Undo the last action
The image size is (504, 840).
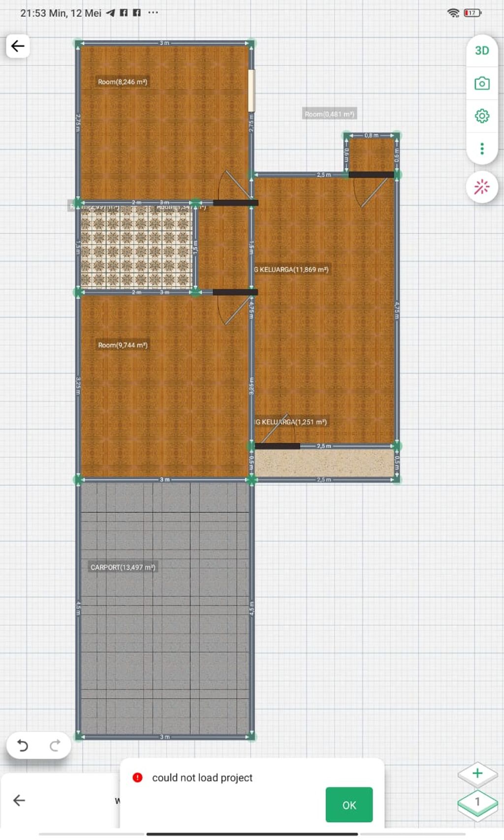pyautogui.click(x=23, y=746)
